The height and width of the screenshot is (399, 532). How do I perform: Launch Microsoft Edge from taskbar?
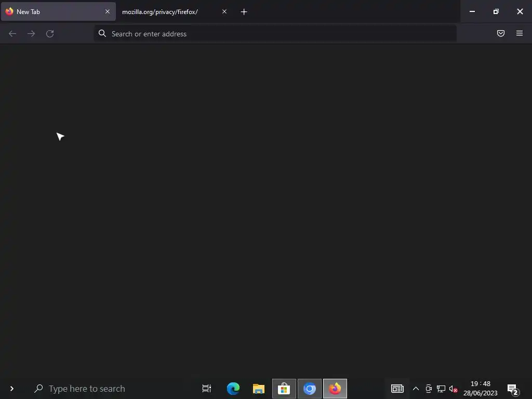(x=233, y=389)
